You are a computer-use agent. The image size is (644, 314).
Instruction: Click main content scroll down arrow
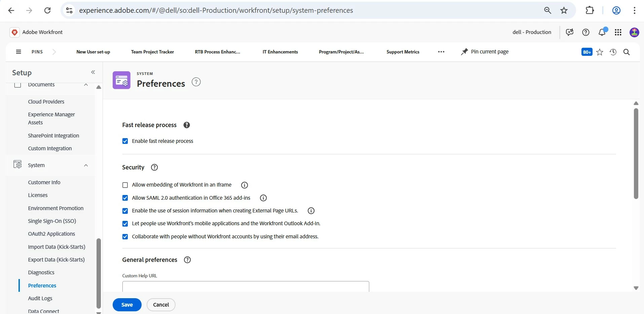pos(636,288)
